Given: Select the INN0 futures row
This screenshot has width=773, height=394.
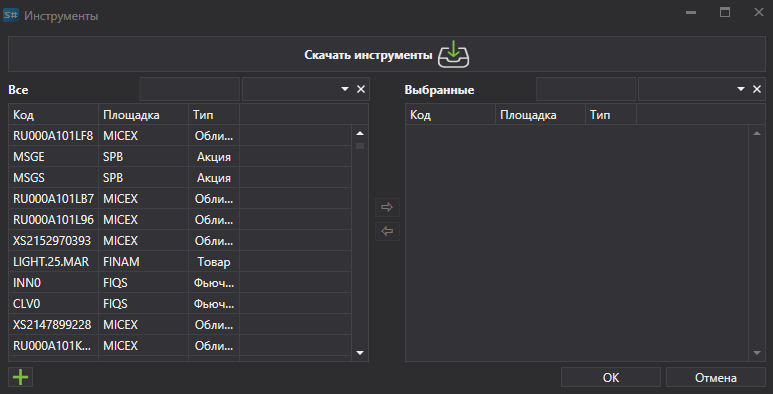Looking at the screenshot, I should coord(180,283).
